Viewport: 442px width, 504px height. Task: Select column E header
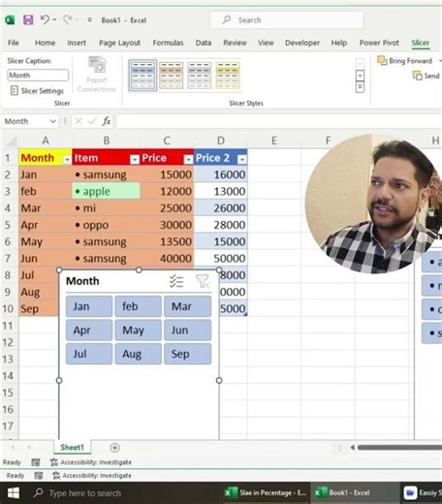274,141
